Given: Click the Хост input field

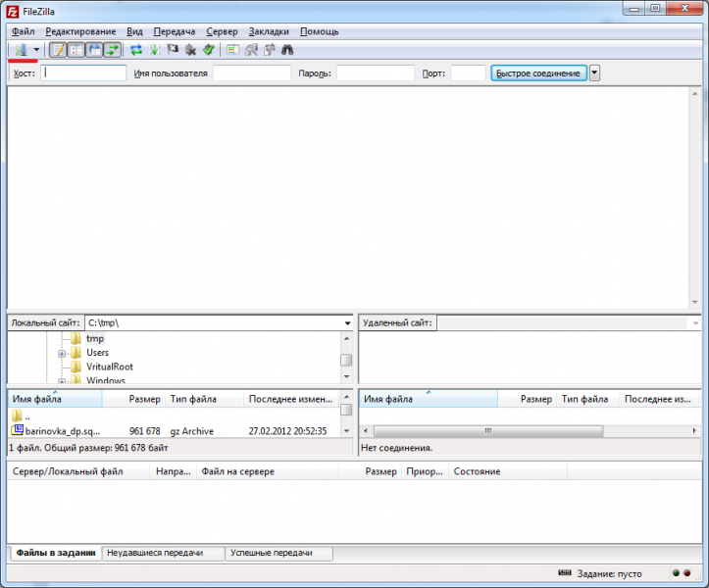Looking at the screenshot, I should (84, 73).
